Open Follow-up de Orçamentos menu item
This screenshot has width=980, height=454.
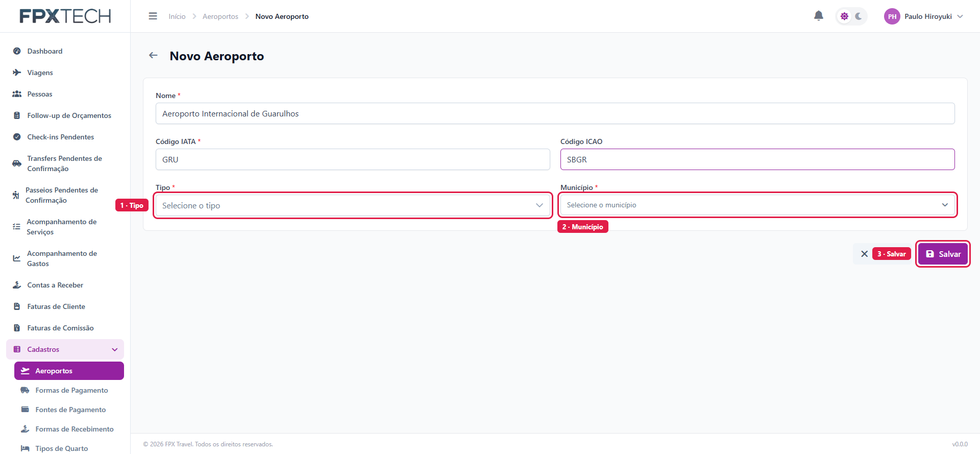click(65, 115)
